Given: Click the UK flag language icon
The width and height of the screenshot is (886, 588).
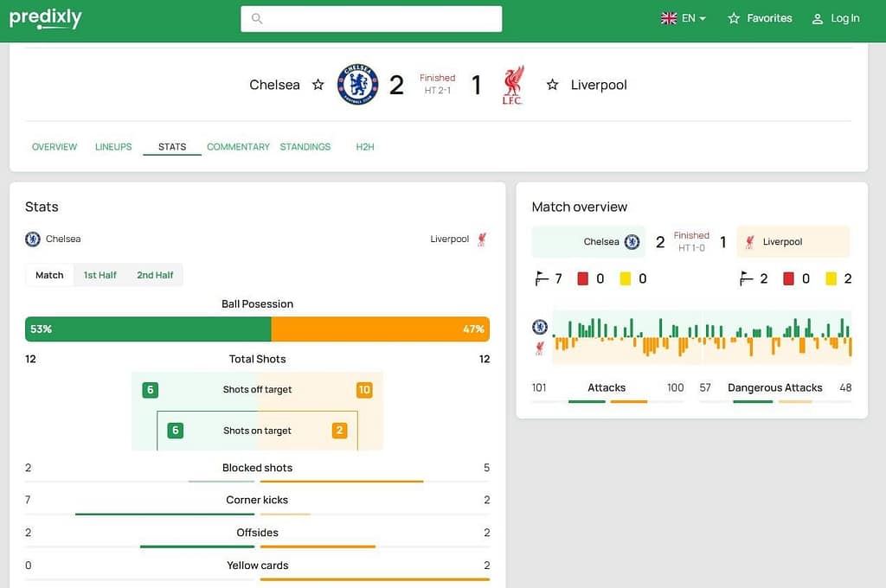Looking at the screenshot, I should [x=669, y=18].
